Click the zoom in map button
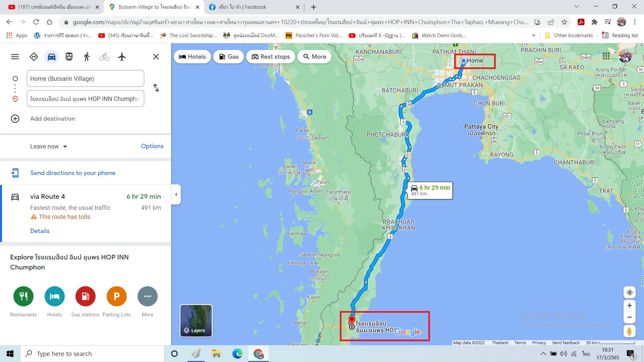 pyautogui.click(x=629, y=305)
